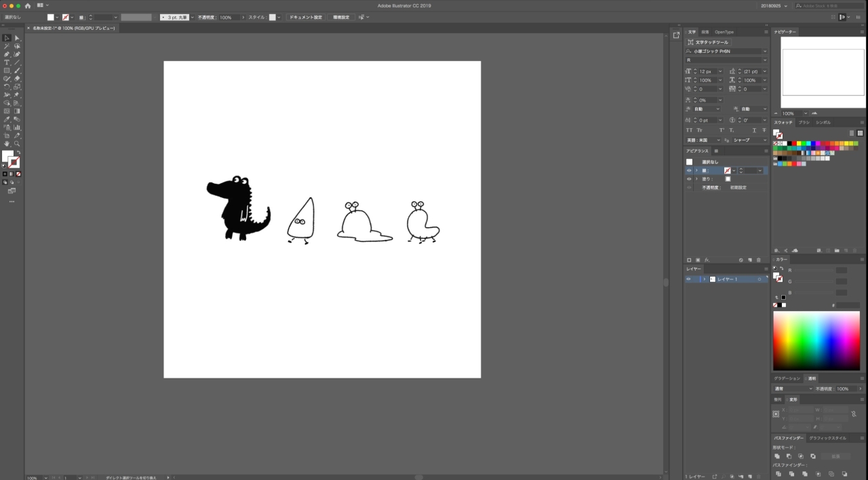Select the Type tool
Image resolution: width=868 pixels, height=480 pixels.
[x=6, y=62]
